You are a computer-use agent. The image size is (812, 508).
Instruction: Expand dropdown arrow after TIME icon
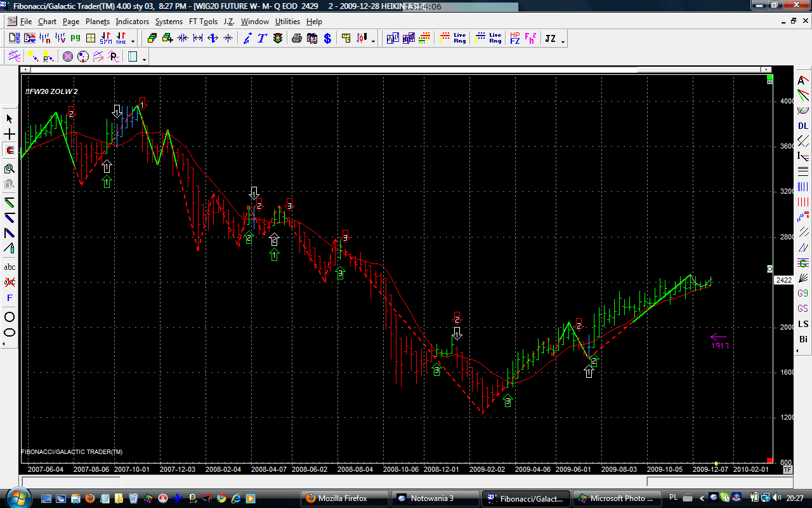coord(133,42)
